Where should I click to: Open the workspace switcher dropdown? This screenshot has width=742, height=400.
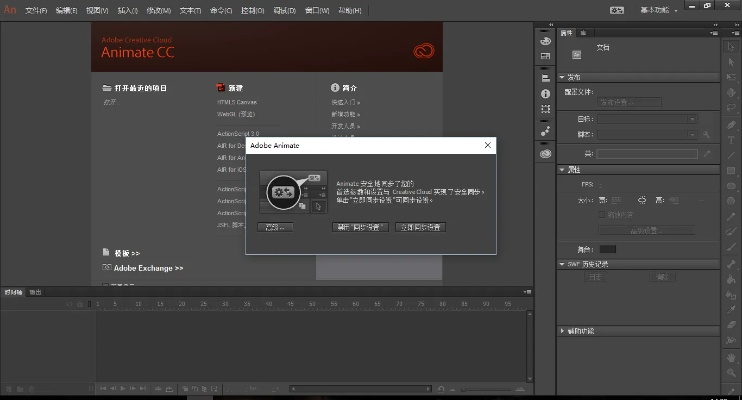(659, 10)
